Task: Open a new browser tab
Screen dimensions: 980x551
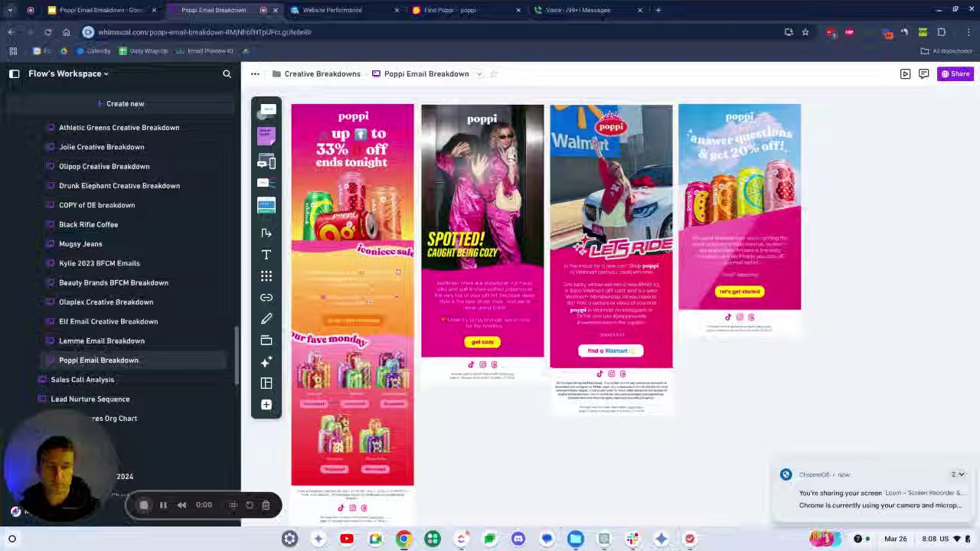Action: [x=658, y=10]
